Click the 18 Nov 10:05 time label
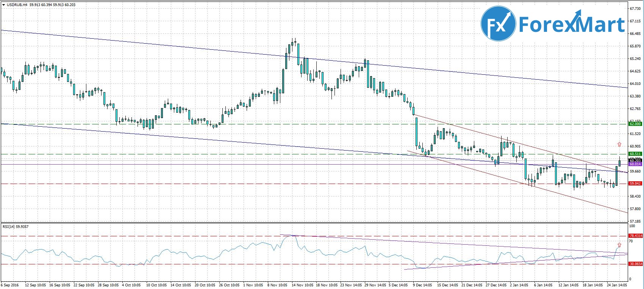The width and height of the screenshot is (644, 289). click(x=327, y=285)
